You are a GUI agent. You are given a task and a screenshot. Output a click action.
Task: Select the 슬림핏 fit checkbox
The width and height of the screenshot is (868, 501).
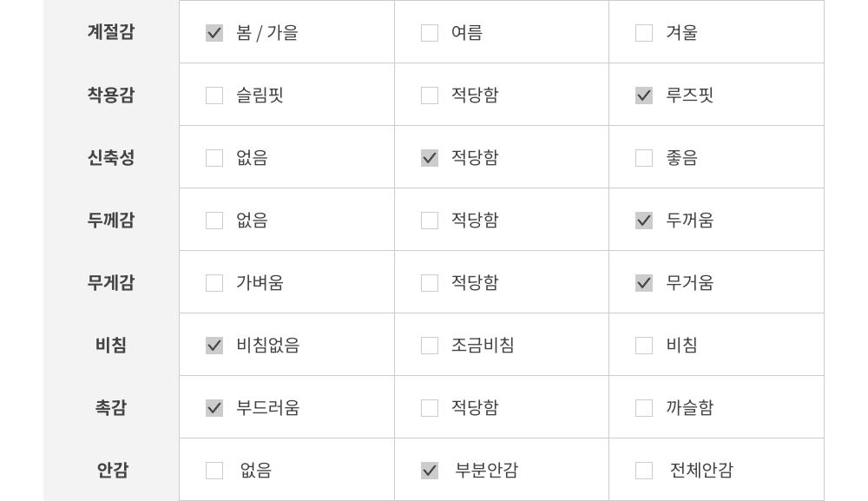(214, 96)
